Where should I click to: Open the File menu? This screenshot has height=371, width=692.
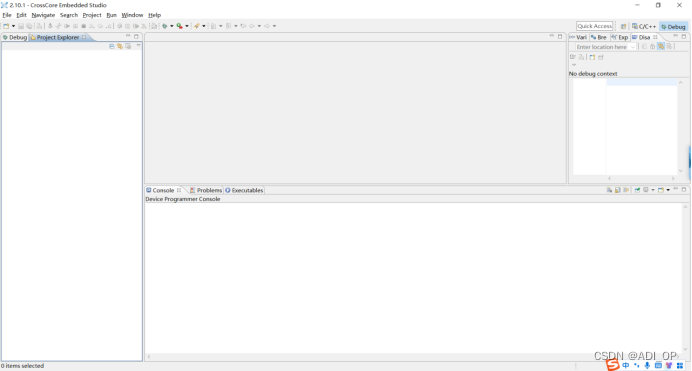coord(7,15)
